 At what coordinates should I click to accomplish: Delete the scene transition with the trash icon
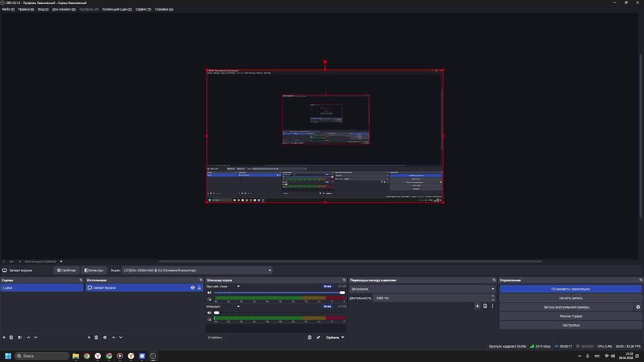485,306
